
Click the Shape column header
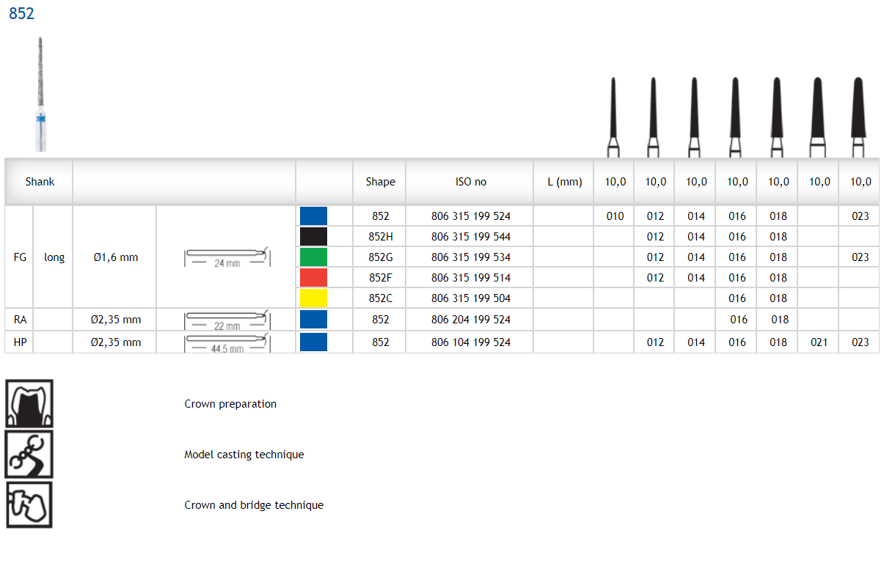point(380,182)
